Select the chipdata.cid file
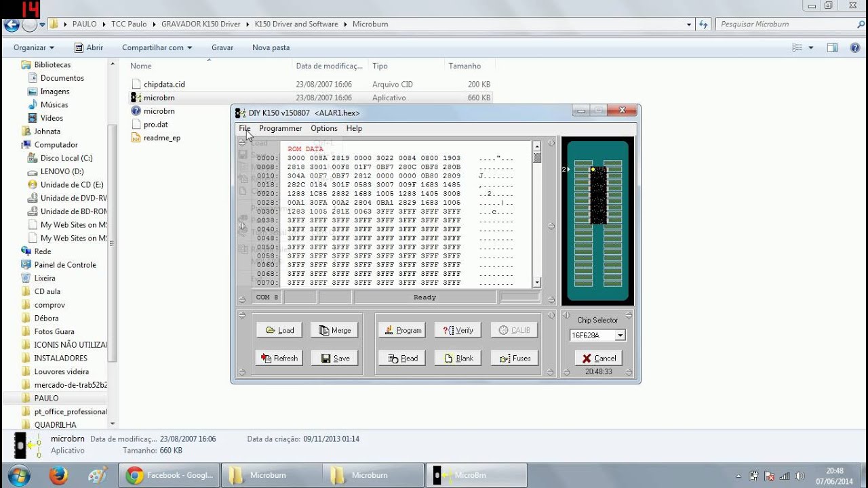The image size is (868, 488). coord(164,84)
